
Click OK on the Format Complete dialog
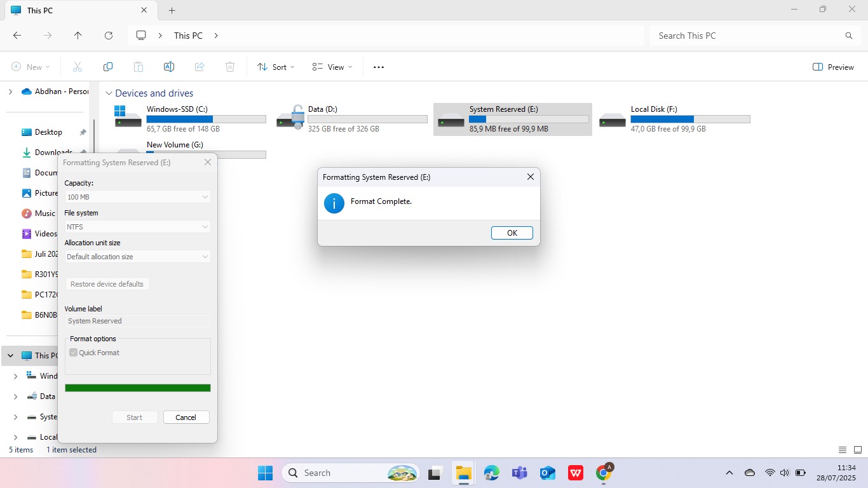coord(512,233)
